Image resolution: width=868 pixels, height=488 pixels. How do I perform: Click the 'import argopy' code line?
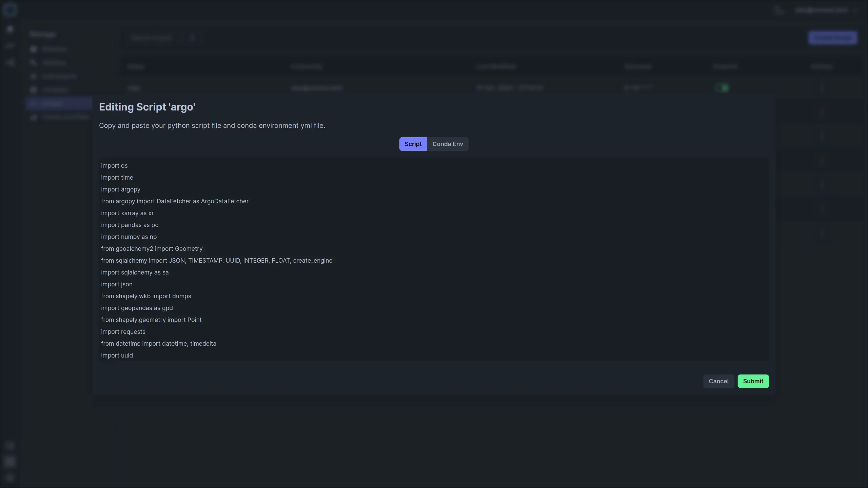121,189
